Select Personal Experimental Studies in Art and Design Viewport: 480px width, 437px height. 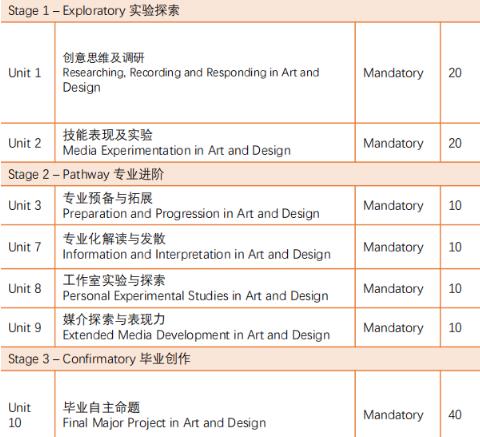tap(196, 296)
